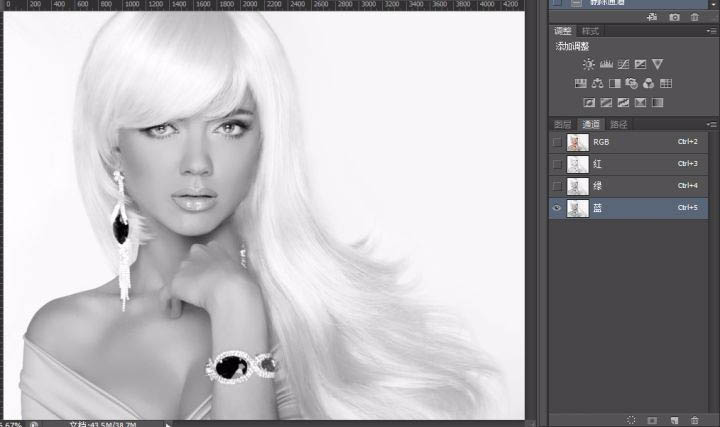The width and height of the screenshot is (720, 427).
Task: Switch to the 图层 (Layers) tab
Action: [562, 124]
